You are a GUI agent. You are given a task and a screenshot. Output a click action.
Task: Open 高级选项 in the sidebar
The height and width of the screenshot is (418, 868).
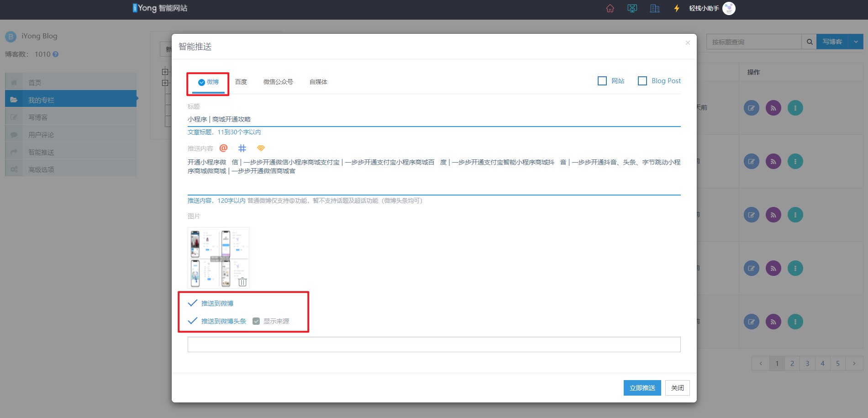click(71, 169)
